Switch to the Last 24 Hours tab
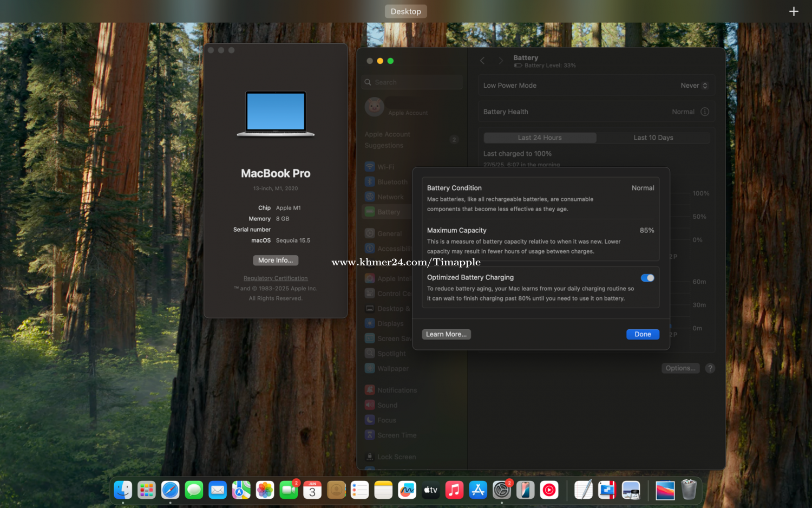The image size is (812, 508). pyautogui.click(x=540, y=138)
